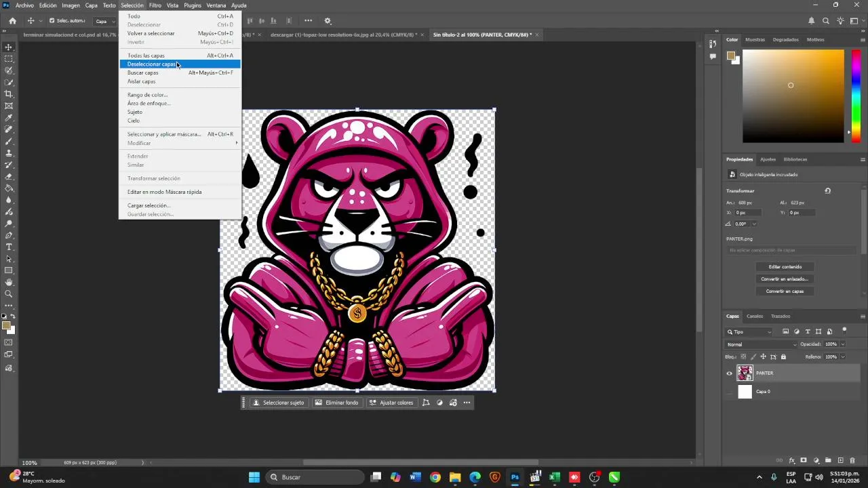
Task: Select the Zoom tool in the toolbox
Action: [9, 294]
